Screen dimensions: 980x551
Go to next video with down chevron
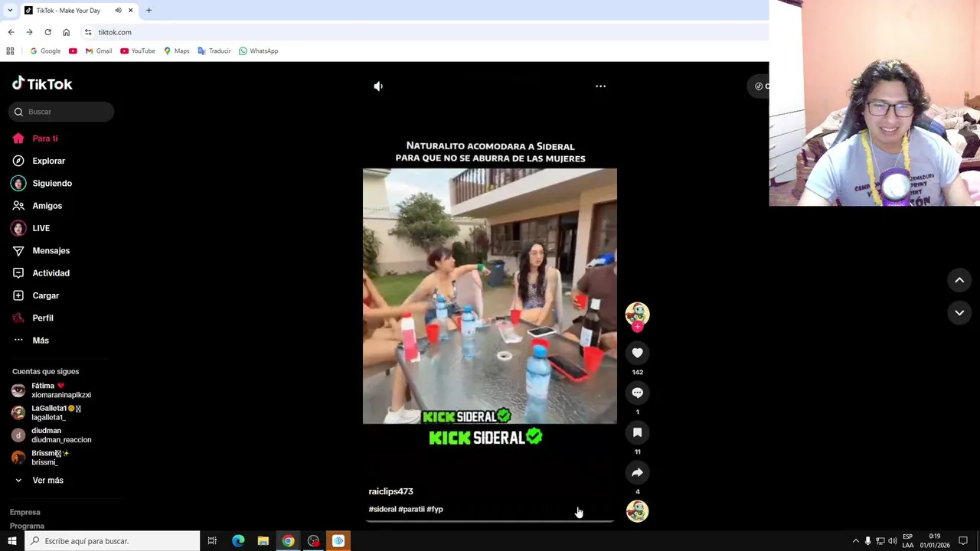[x=959, y=312]
